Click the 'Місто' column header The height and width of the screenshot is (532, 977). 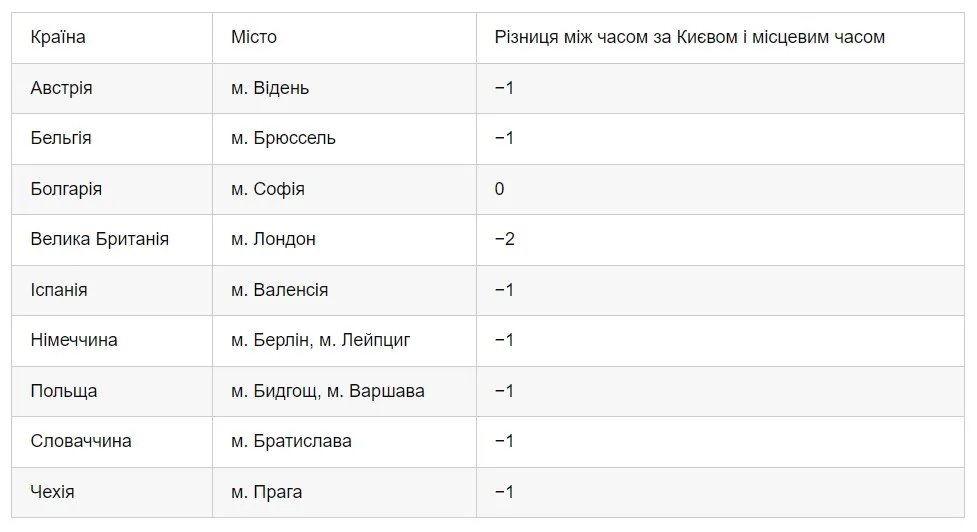pyautogui.click(x=254, y=38)
